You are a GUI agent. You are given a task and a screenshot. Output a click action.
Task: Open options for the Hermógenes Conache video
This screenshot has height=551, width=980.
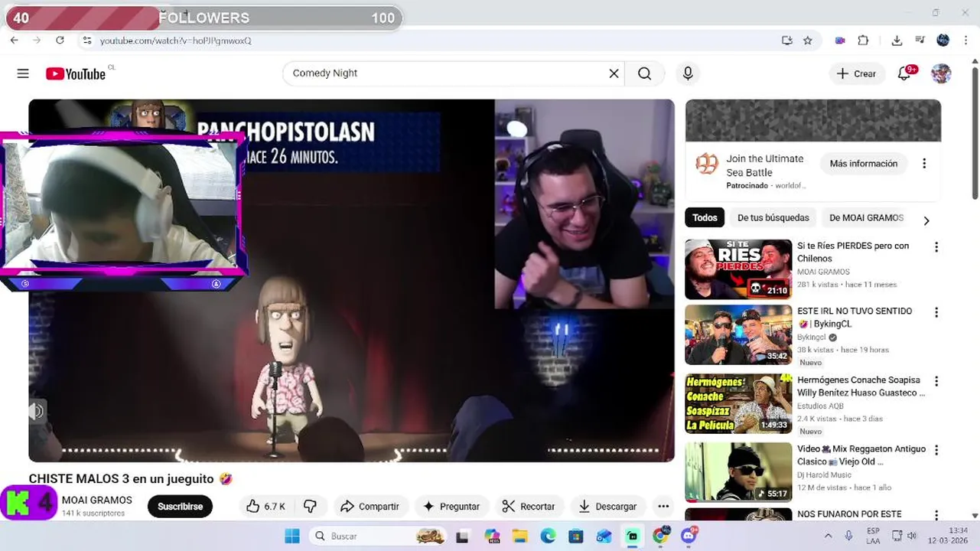tap(936, 381)
